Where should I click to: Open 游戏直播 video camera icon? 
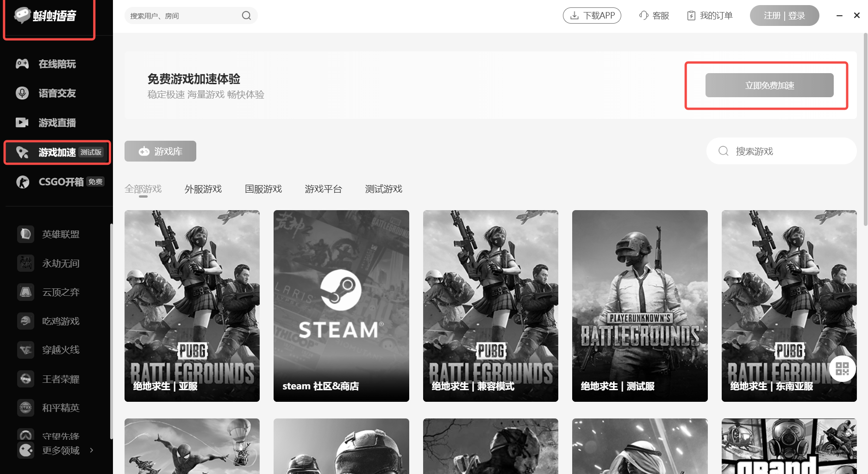[x=22, y=123]
